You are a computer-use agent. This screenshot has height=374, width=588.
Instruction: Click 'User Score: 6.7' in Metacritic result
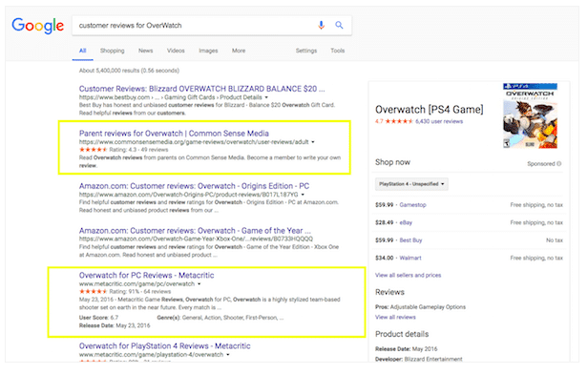98,318
